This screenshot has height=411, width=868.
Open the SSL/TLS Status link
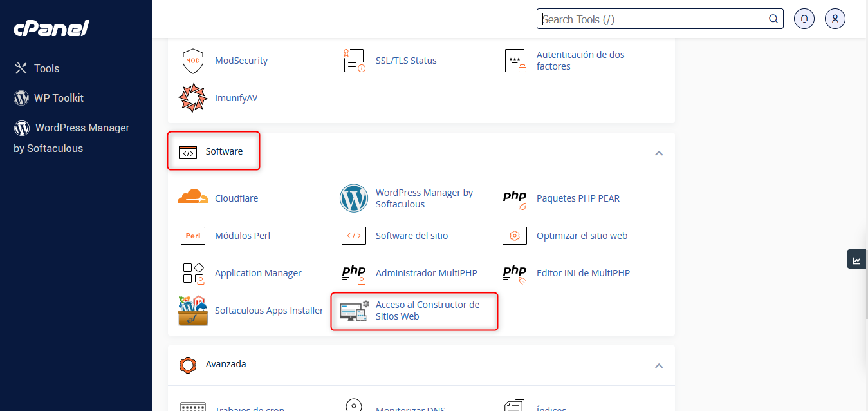coord(406,61)
